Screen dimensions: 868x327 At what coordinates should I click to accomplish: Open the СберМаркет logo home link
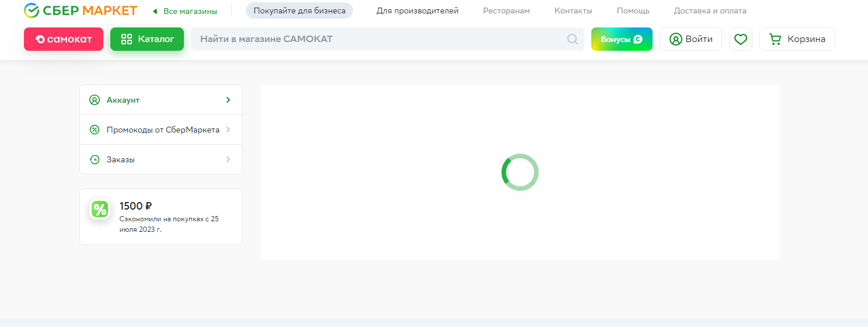coord(81,11)
